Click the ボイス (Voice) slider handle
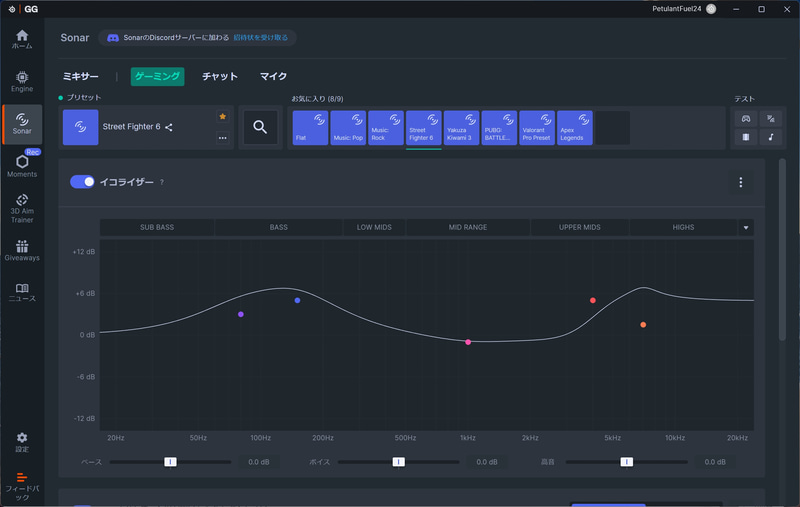800x507 pixels. coord(398,462)
